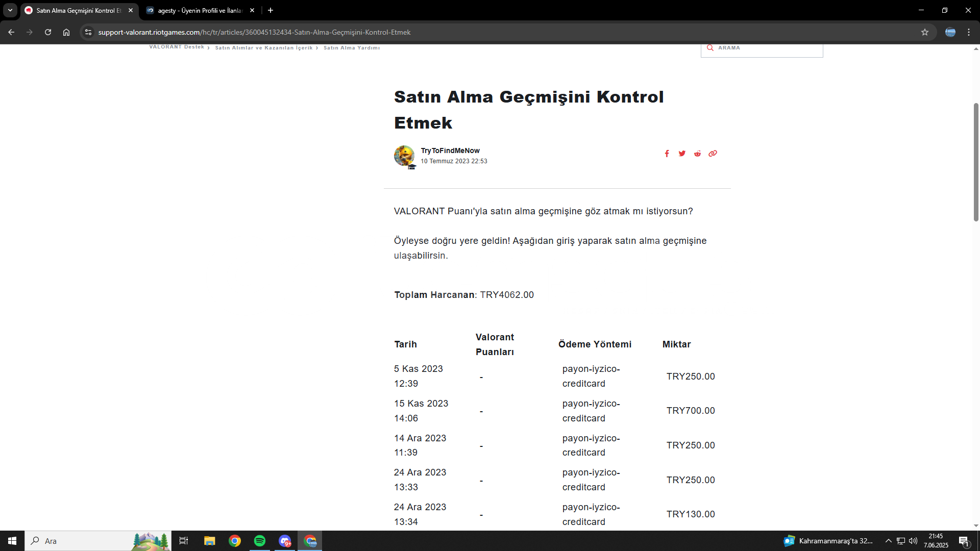Click the Ödeme Yöntemi column header
Viewport: 980px width, 551px height.
(595, 344)
